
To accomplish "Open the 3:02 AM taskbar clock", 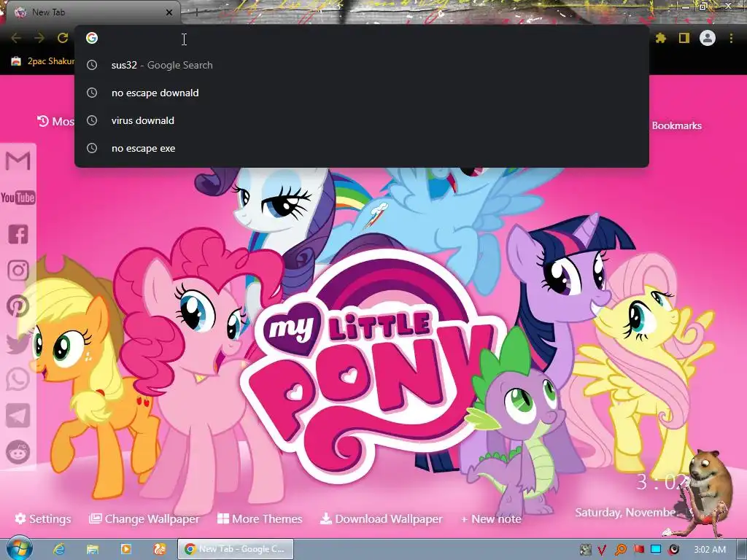I will [710, 550].
